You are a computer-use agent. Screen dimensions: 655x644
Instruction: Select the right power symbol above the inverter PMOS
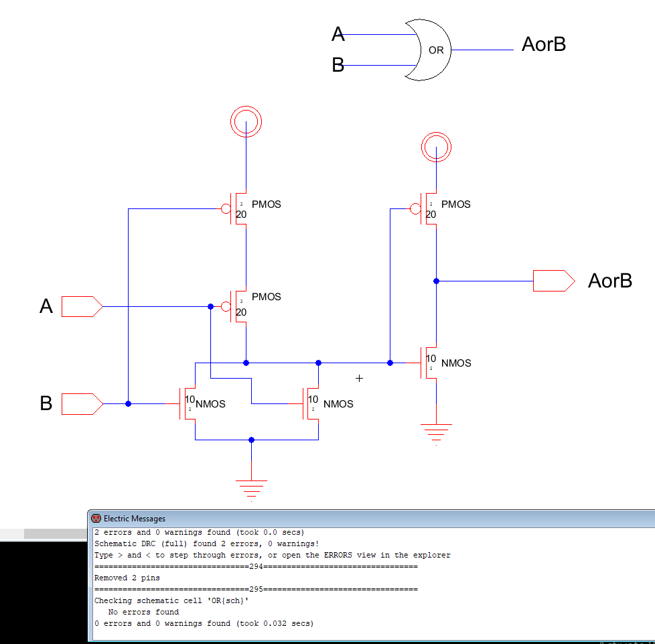(436, 147)
